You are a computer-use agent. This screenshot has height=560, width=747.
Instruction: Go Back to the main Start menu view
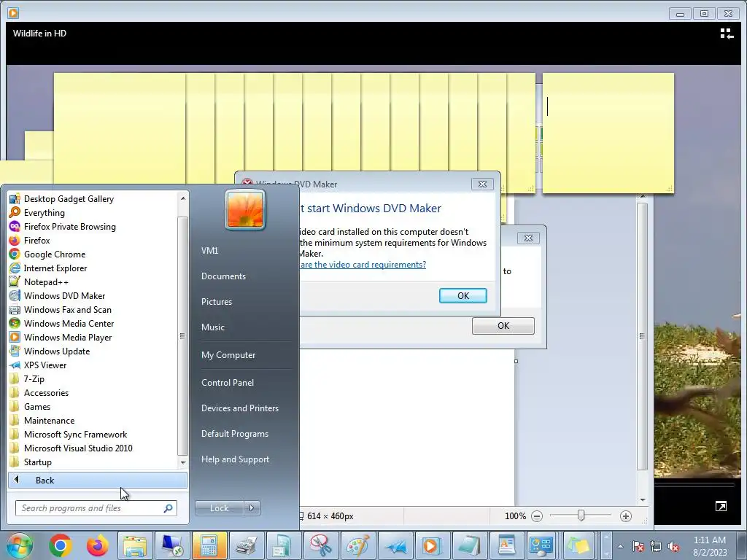point(98,480)
